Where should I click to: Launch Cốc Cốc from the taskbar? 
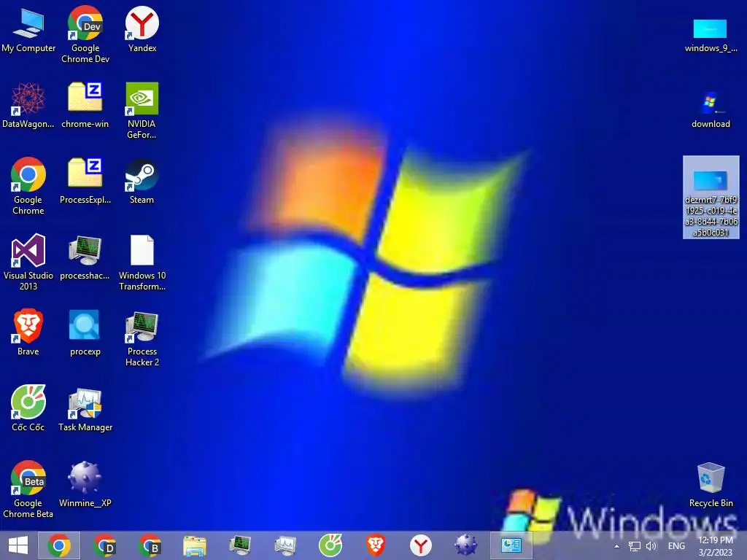click(x=330, y=545)
